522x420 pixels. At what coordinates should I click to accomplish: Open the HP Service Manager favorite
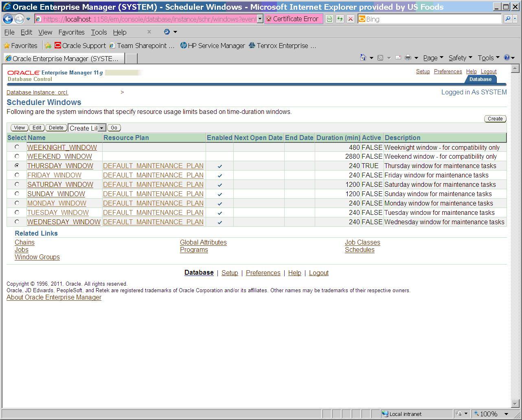pyautogui.click(x=213, y=46)
